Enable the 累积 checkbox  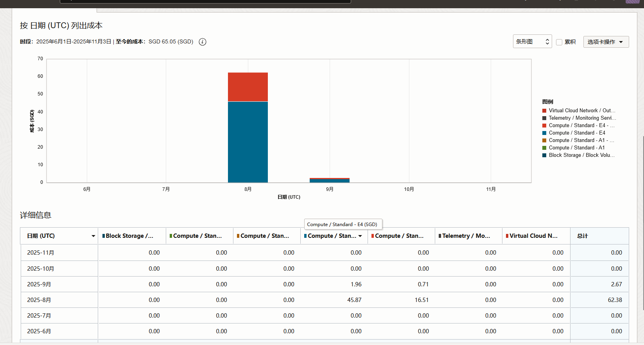coord(559,42)
